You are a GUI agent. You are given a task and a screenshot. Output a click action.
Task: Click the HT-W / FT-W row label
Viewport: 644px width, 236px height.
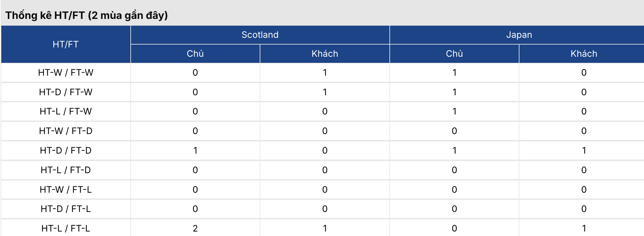click(65, 72)
